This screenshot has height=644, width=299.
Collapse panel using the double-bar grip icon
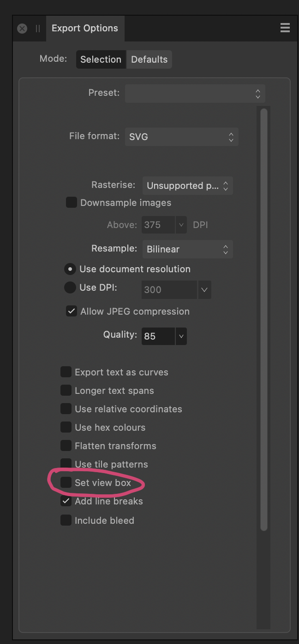coord(38,29)
